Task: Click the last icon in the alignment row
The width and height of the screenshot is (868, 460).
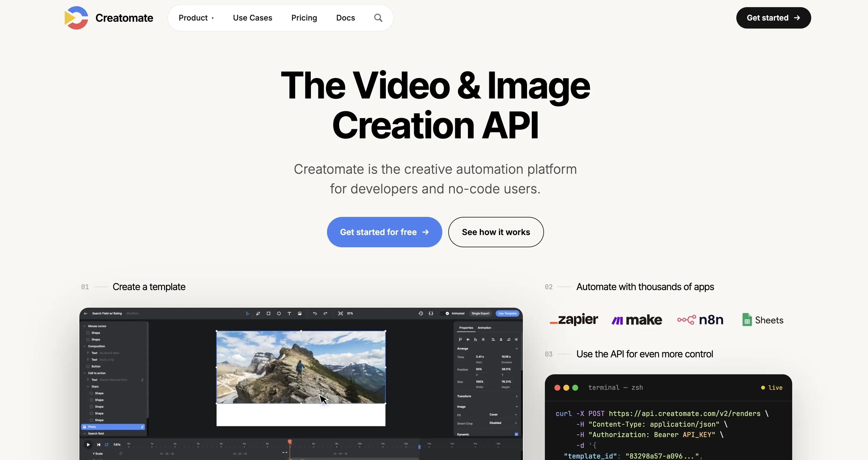Action: point(516,339)
